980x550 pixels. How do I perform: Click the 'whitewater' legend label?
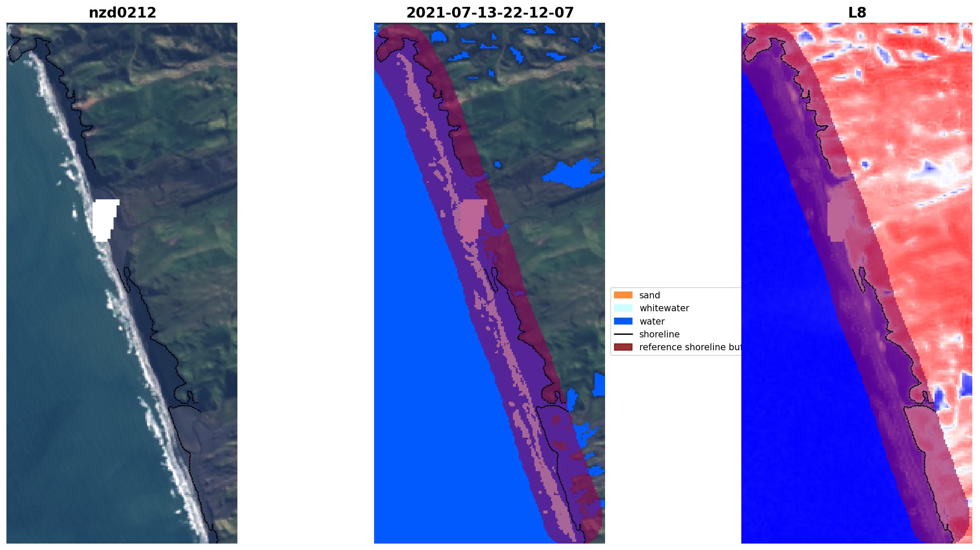coord(664,308)
